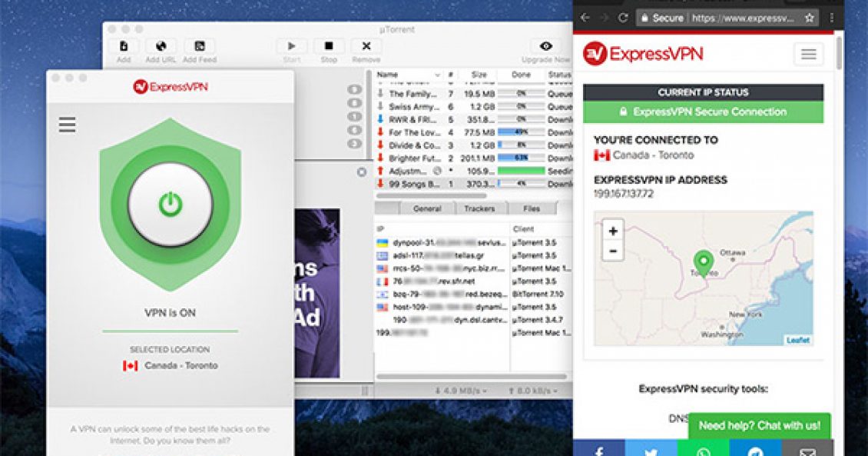This screenshot has height=456, width=868.
Task: Click the browser back arrow
Action: click(x=585, y=18)
